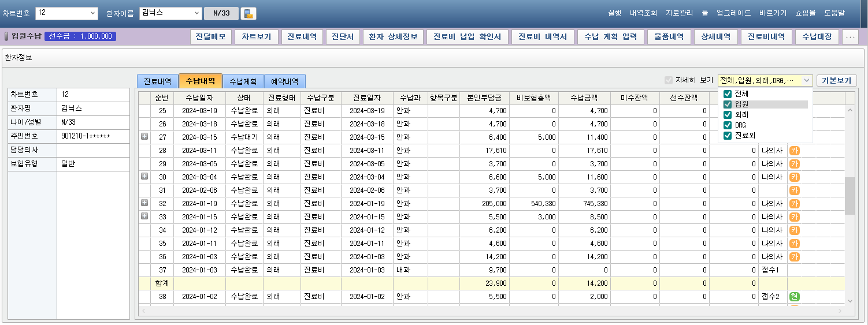
Task: Click the green 현 badge in row 38
Action: 795,297
